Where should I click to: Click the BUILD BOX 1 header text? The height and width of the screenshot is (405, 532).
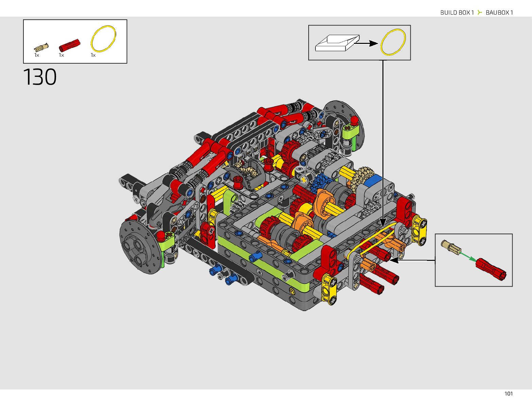457,13
